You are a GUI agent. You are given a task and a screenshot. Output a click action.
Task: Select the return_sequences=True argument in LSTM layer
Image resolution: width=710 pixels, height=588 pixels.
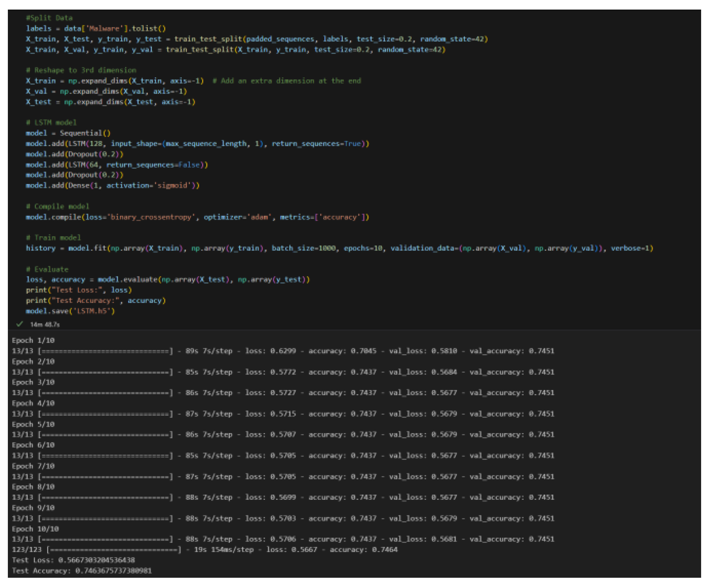pyautogui.click(x=316, y=143)
